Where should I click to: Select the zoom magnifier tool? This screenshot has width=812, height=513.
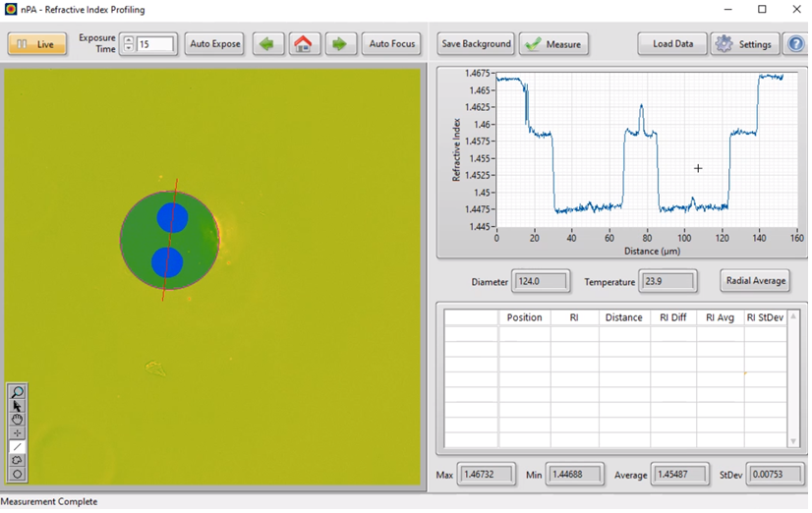point(18,392)
